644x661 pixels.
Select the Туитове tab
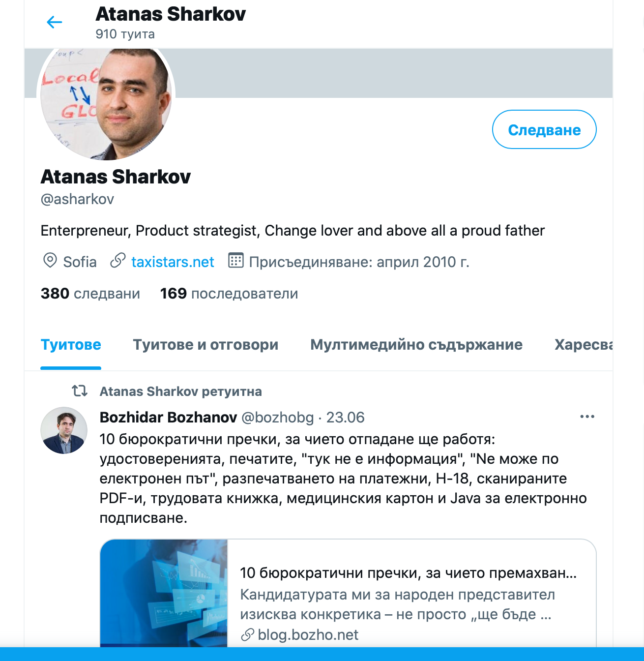pyautogui.click(x=71, y=345)
